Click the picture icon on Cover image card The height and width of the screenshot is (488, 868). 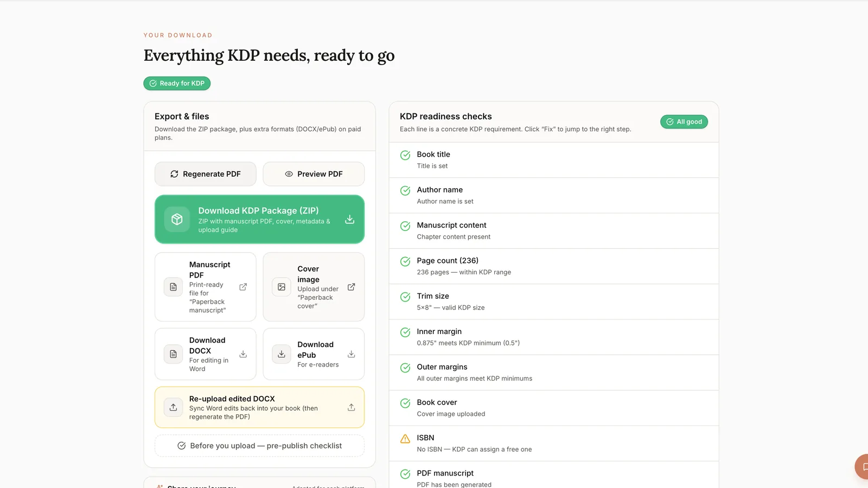[282, 287]
